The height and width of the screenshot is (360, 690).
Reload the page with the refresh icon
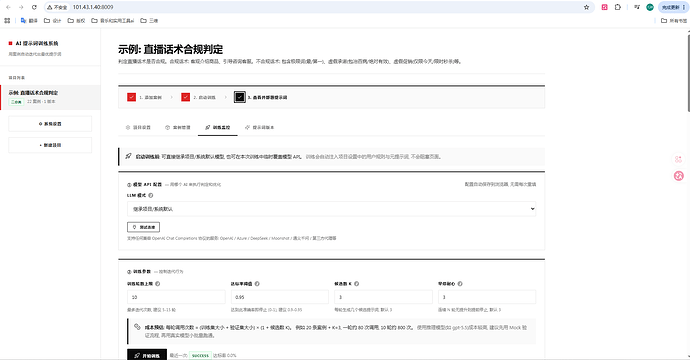[34, 7]
